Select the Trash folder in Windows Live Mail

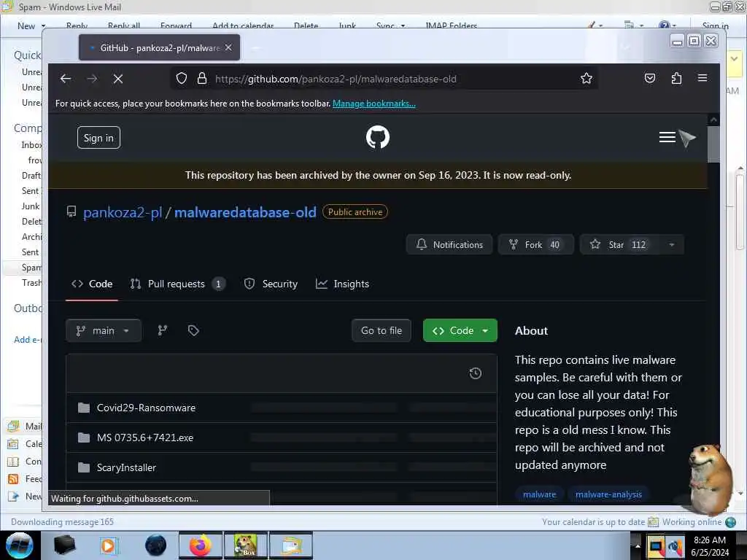pos(31,283)
